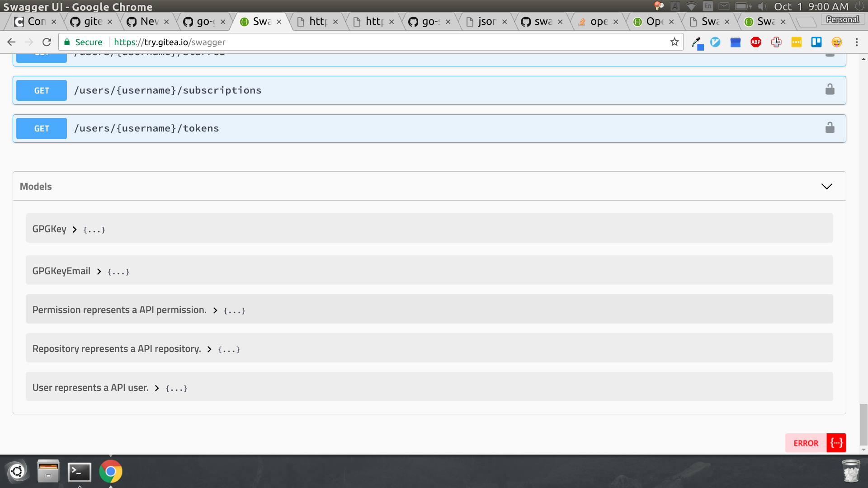Image resolution: width=868 pixels, height=488 pixels.
Task: Open the battery status indicator
Action: click(743, 6)
